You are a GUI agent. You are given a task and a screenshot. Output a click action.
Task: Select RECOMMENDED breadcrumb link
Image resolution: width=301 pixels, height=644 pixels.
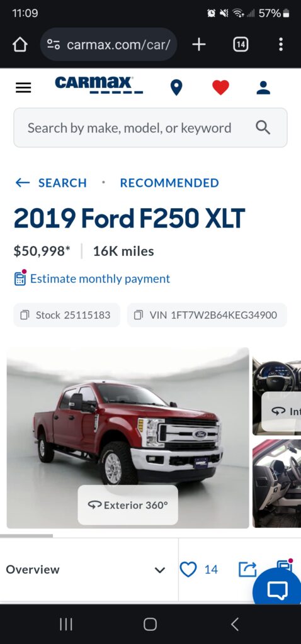pos(169,183)
